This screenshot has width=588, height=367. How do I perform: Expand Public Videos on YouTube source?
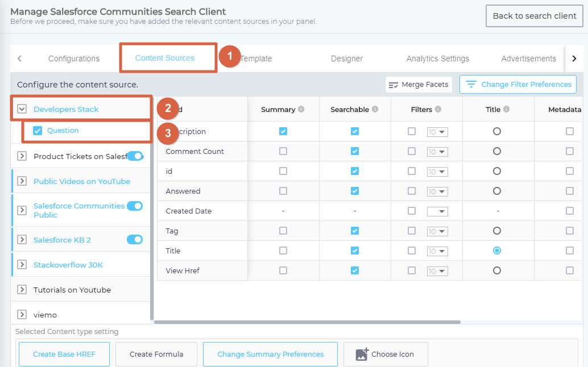(x=22, y=181)
